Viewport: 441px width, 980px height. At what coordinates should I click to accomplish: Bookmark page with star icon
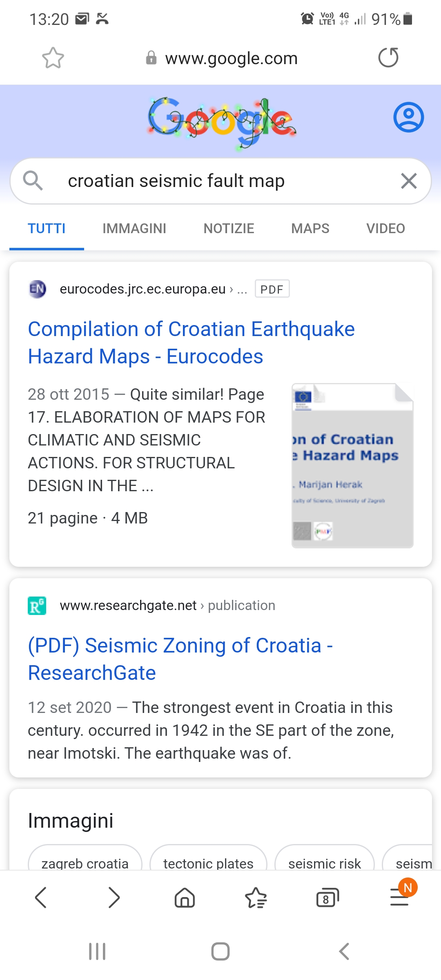pyautogui.click(x=53, y=58)
